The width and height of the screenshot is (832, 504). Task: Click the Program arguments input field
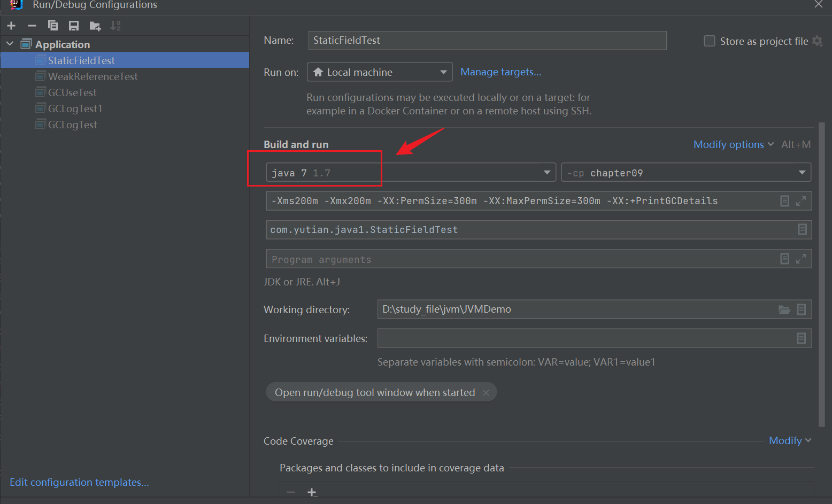click(519, 259)
